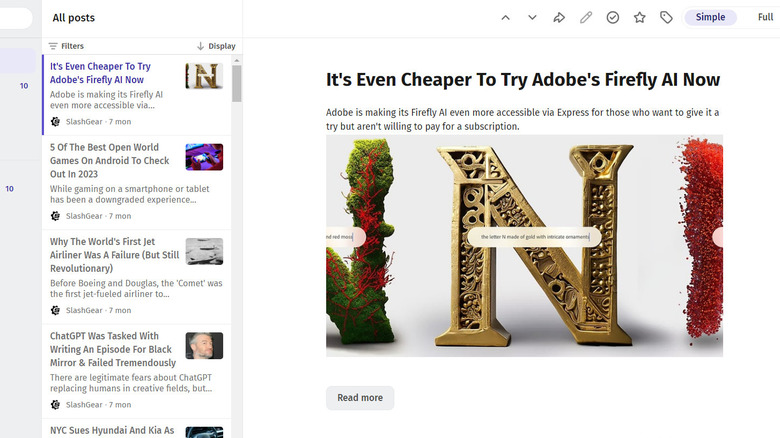Open the Filters menu

pos(67,46)
